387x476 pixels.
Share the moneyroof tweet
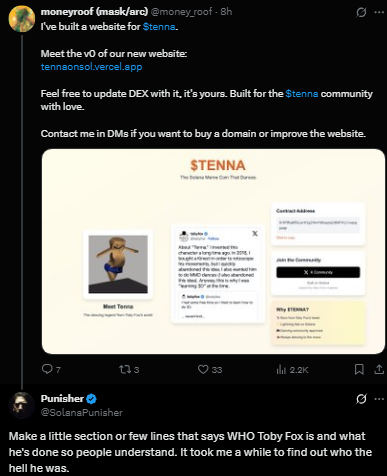[379, 369]
